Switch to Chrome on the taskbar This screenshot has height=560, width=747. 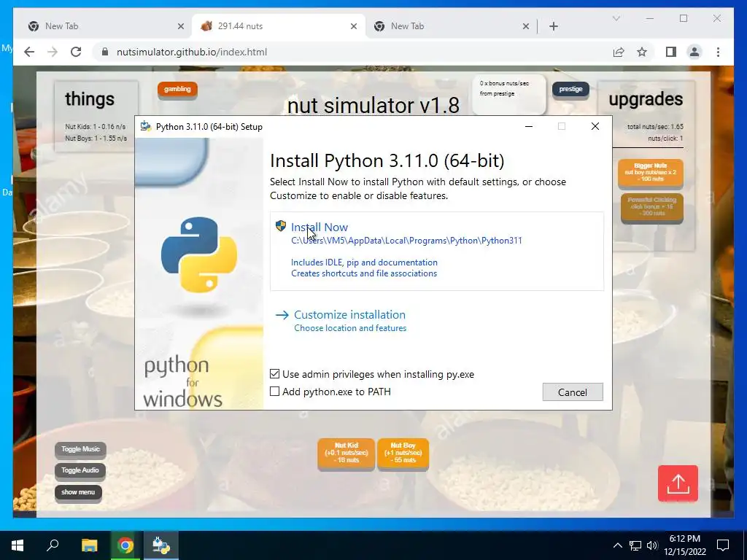click(x=125, y=545)
